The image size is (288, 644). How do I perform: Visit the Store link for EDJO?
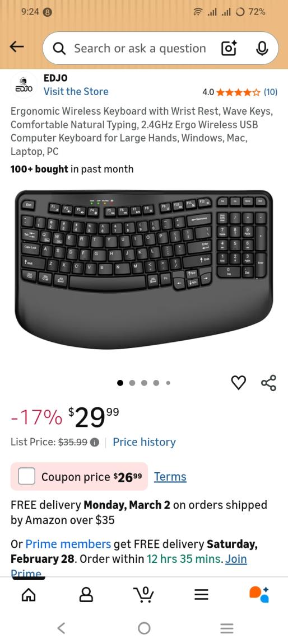[76, 91]
